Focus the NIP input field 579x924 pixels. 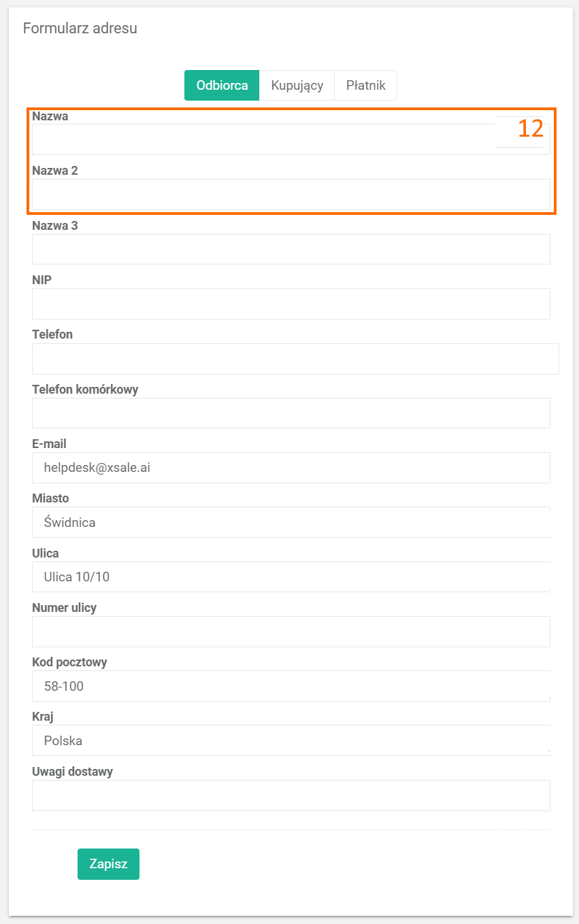point(291,304)
